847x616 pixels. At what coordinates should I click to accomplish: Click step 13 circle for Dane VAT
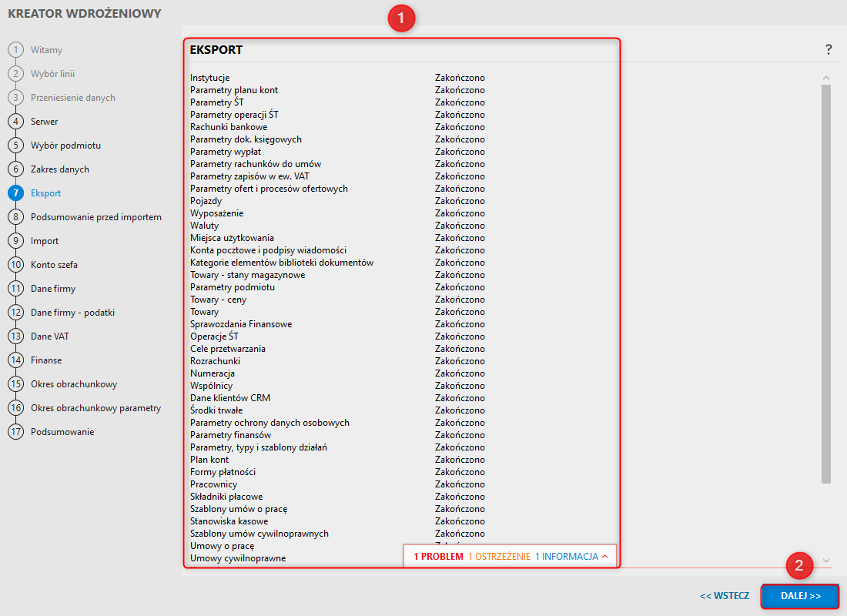15,336
